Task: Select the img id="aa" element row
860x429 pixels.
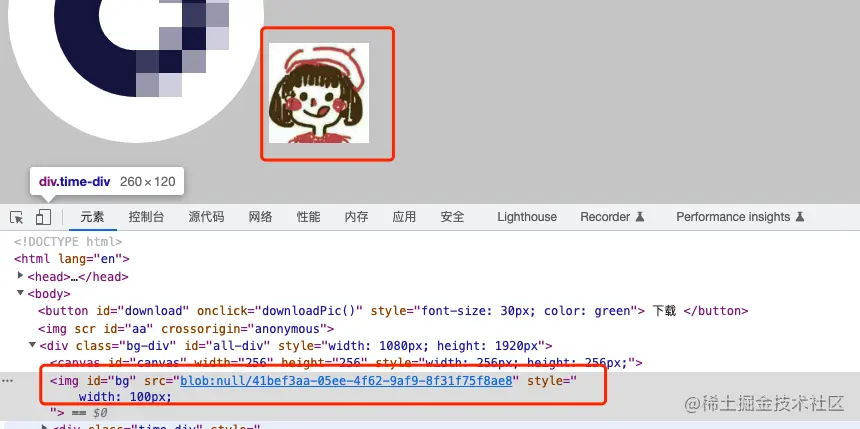Action: point(186,329)
